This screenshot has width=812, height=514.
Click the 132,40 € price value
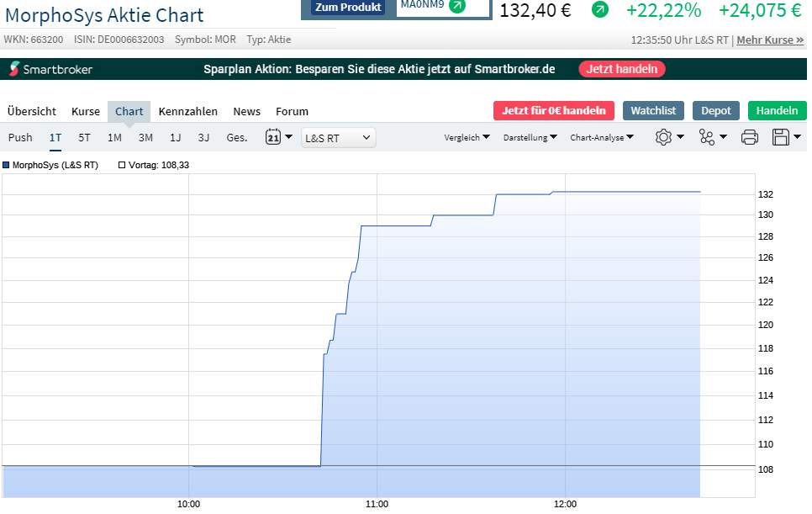pyautogui.click(x=535, y=10)
